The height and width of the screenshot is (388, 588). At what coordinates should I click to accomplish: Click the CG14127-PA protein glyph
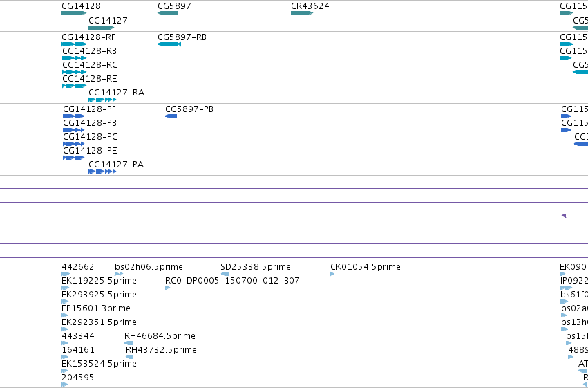(x=102, y=172)
